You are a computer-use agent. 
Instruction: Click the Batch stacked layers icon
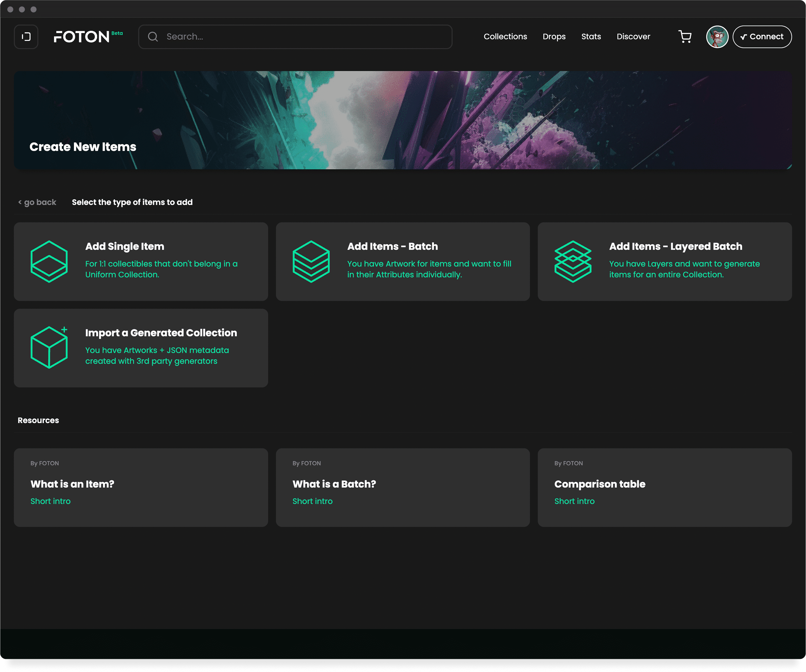[x=311, y=261]
